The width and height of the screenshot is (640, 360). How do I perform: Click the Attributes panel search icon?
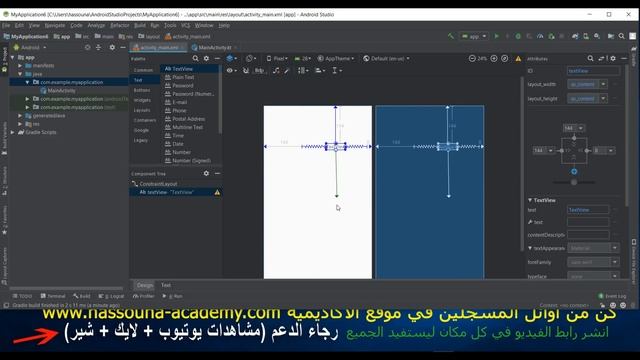590,58
